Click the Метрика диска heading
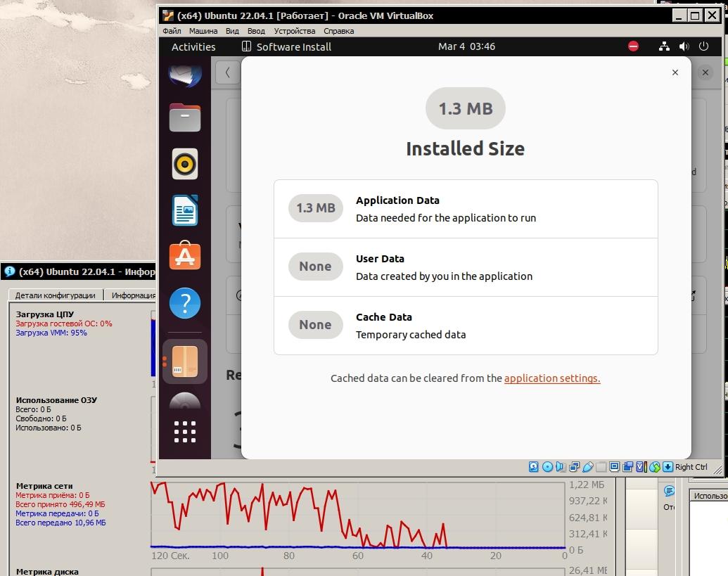728x576 pixels. tap(47, 572)
